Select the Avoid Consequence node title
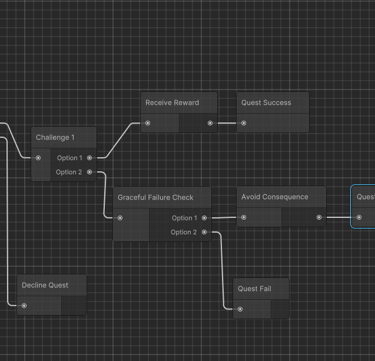 pyautogui.click(x=275, y=197)
